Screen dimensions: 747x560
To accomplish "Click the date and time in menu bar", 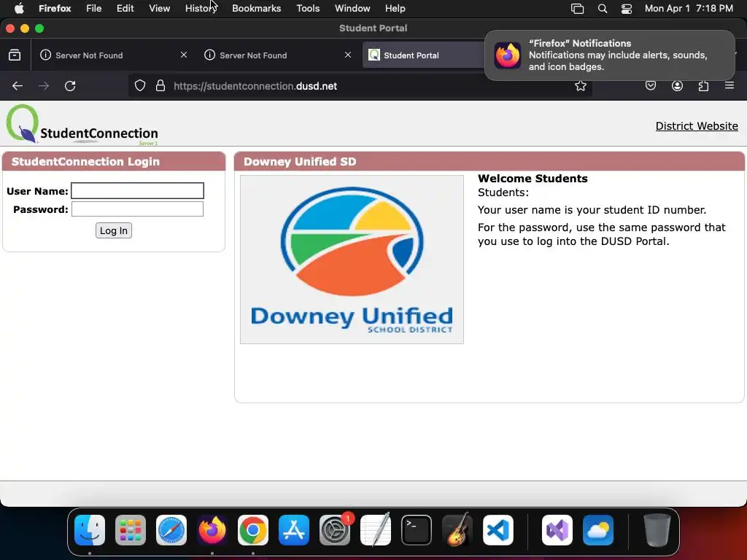I will (x=689, y=8).
